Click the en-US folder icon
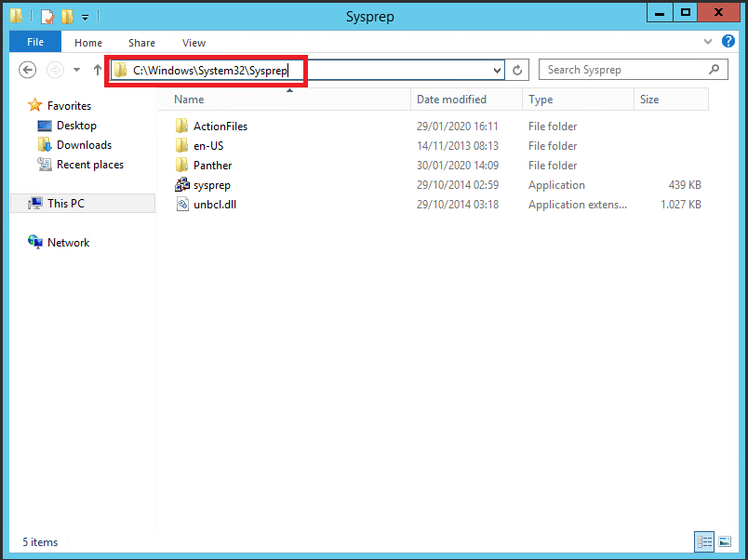This screenshot has width=748, height=560. [x=181, y=145]
